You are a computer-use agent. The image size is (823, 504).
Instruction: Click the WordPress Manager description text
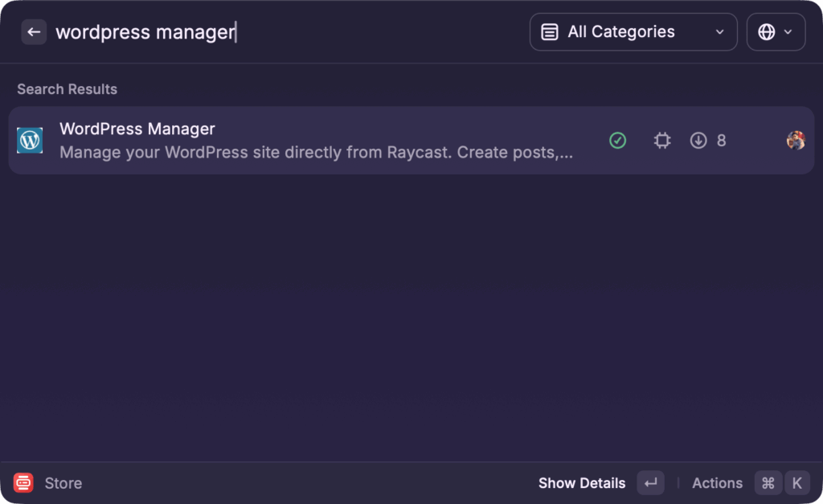coord(316,152)
